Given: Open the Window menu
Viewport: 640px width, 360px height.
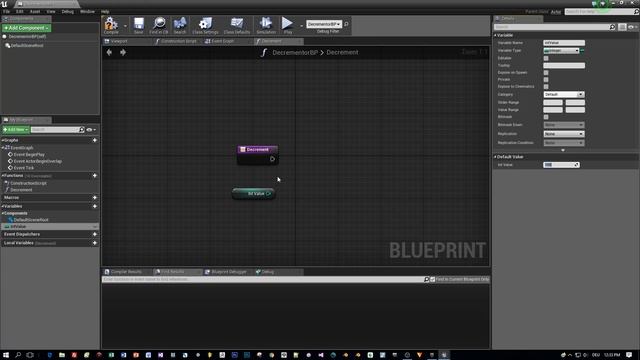Looking at the screenshot, I should (87, 11).
